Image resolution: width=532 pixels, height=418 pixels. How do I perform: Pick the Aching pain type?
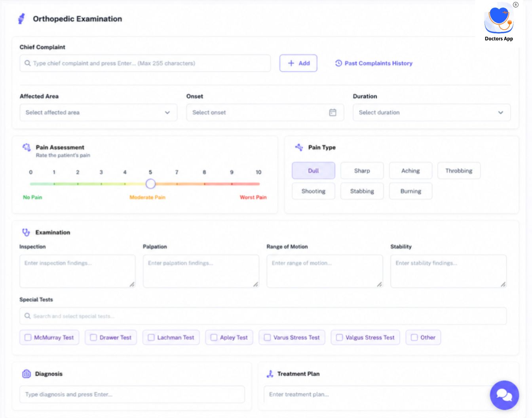410,171
